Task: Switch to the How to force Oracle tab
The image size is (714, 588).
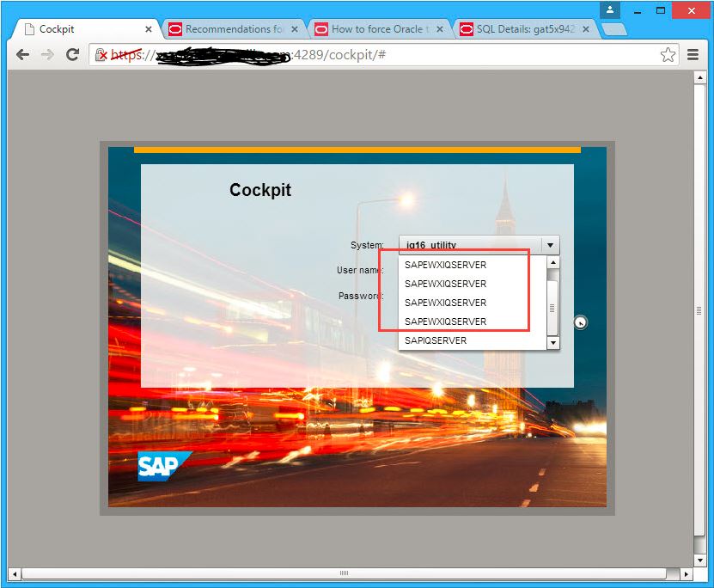Action: tap(379, 29)
